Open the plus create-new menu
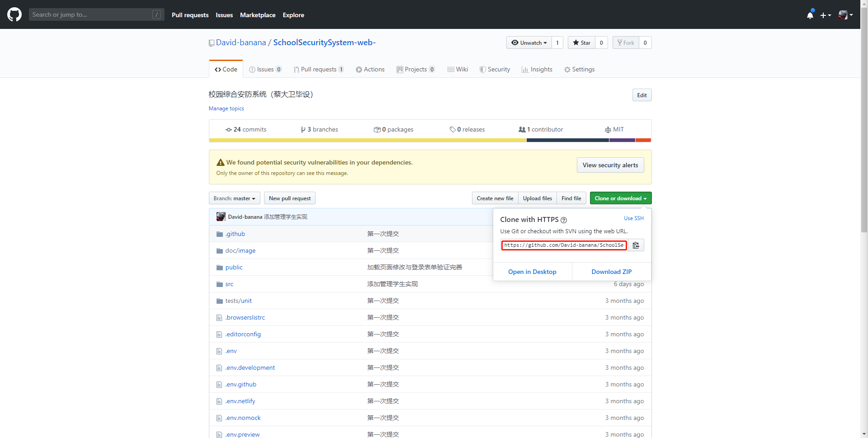The image size is (868, 438). 826,15
